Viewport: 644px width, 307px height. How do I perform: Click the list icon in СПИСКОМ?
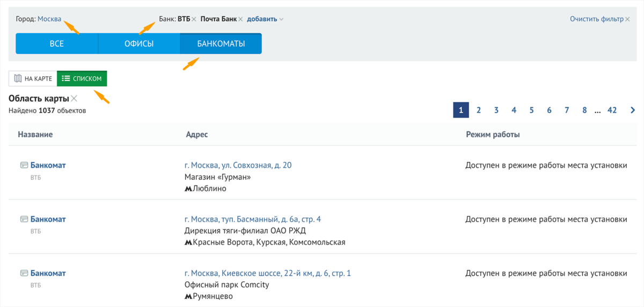coord(66,79)
